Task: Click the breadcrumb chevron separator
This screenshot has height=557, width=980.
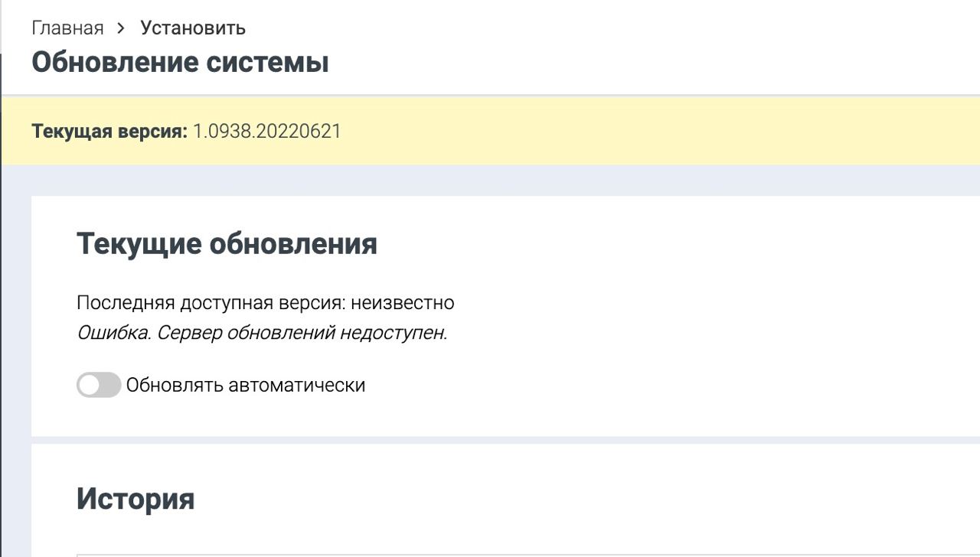Action: tap(121, 28)
